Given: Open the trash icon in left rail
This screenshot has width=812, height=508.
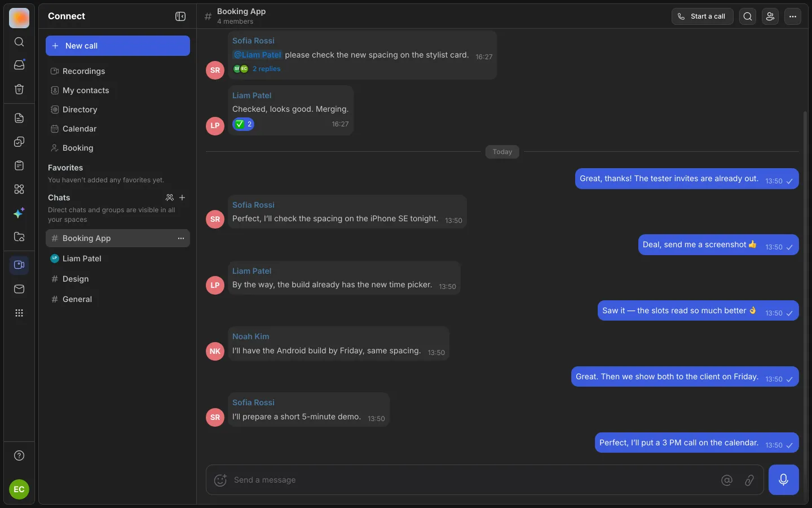Looking at the screenshot, I should (x=19, y=89).
